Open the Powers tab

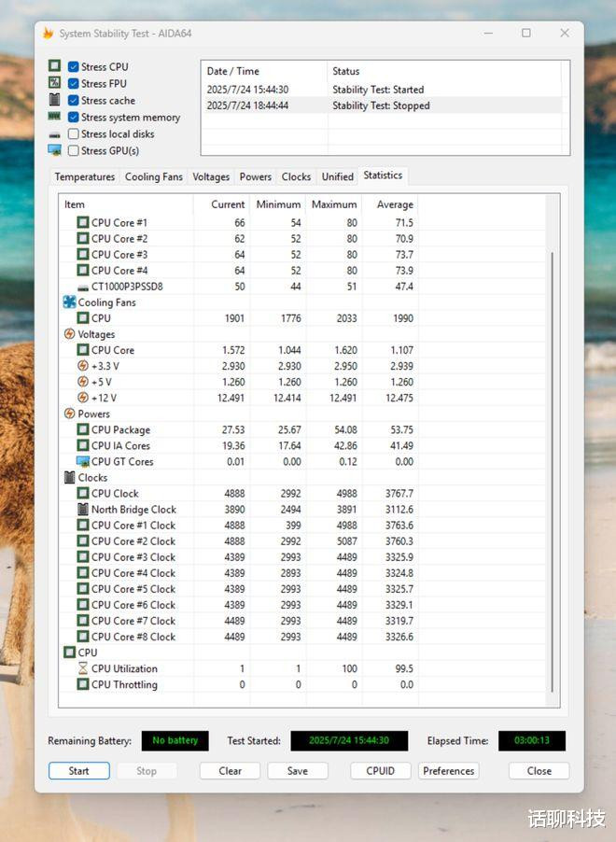click(256, 176)
